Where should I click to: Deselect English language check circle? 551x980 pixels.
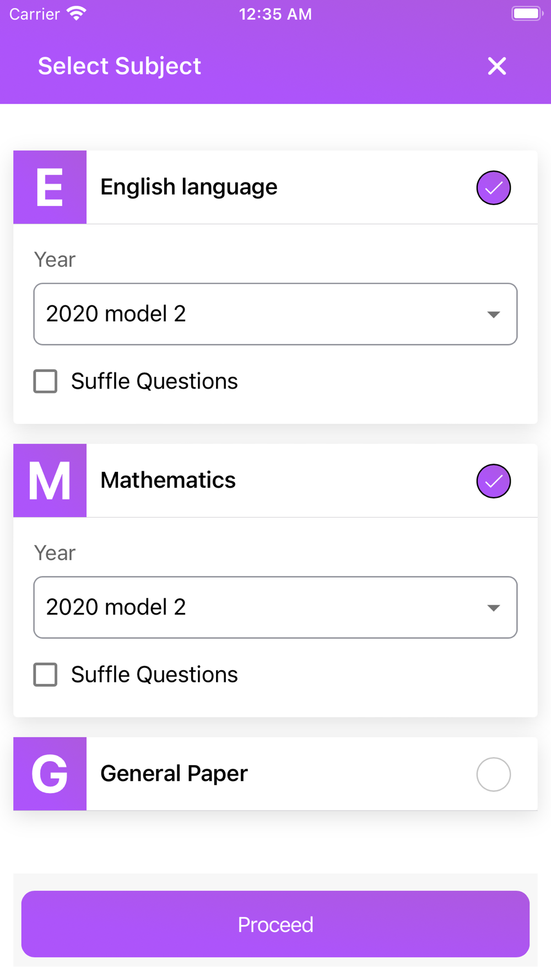point(493,188)
